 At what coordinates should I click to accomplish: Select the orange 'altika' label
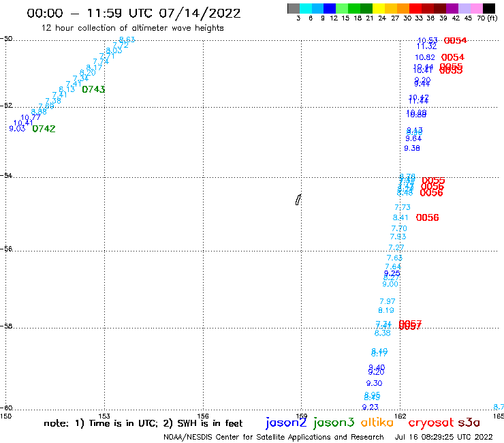377,422
